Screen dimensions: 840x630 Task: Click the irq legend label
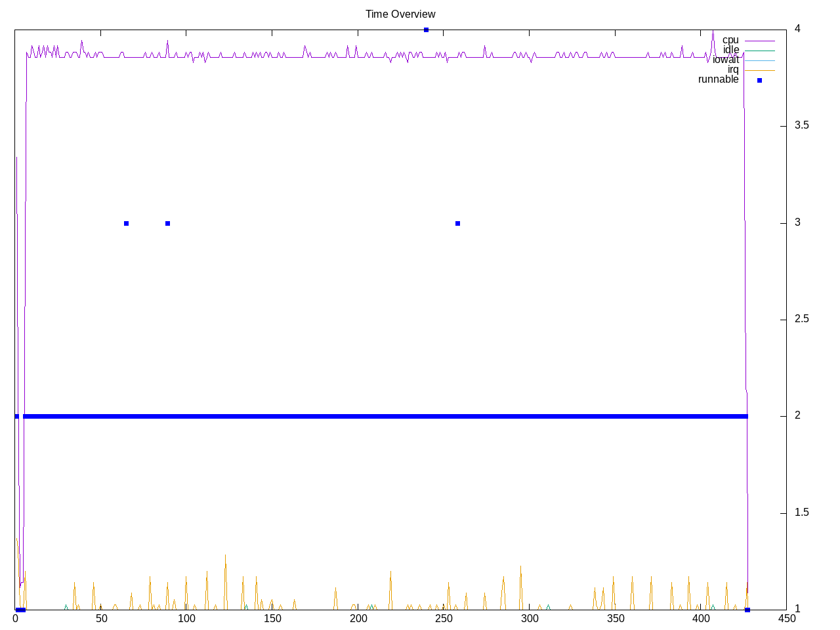(x=733, y=70)
